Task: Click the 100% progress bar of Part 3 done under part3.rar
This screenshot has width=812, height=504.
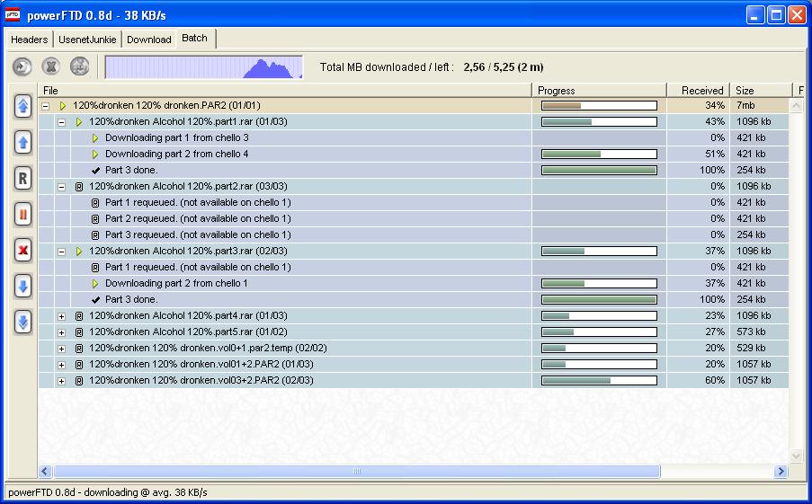Action: pos(599,299)
